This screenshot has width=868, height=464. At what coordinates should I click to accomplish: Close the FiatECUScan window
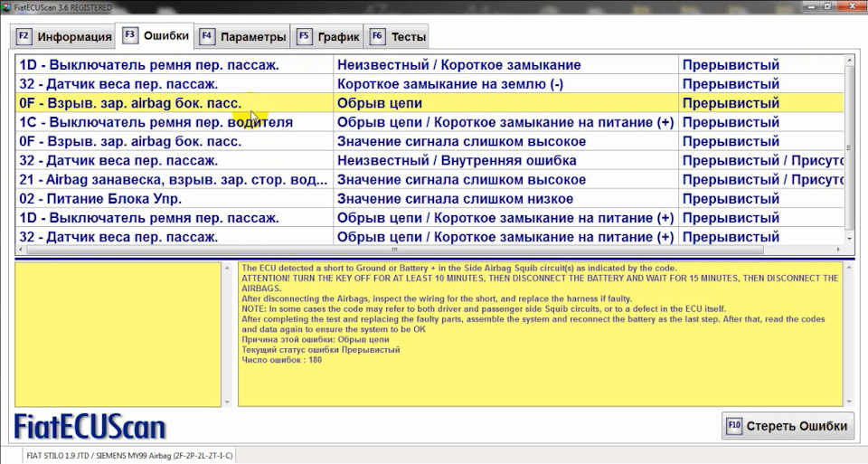coord(850,6)
